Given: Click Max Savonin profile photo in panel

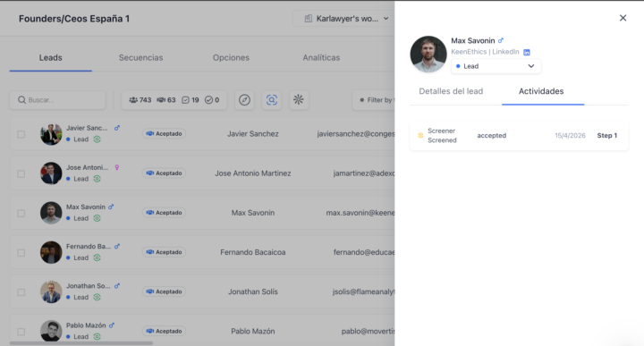Looking at the screenshot, I should [x=428, y=55].
